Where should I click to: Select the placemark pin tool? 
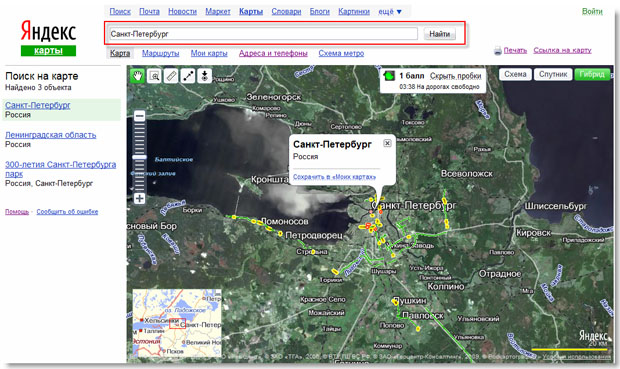[x=204, y=75]
